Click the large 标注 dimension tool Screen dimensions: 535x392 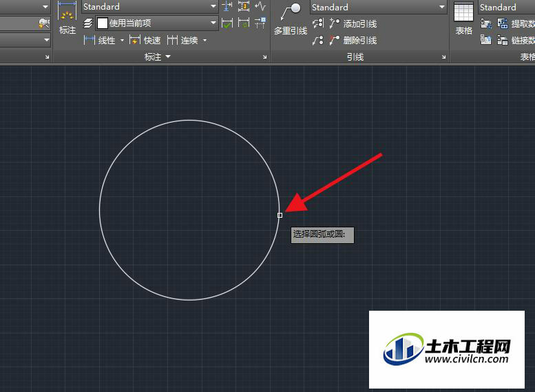click(67, 17)
